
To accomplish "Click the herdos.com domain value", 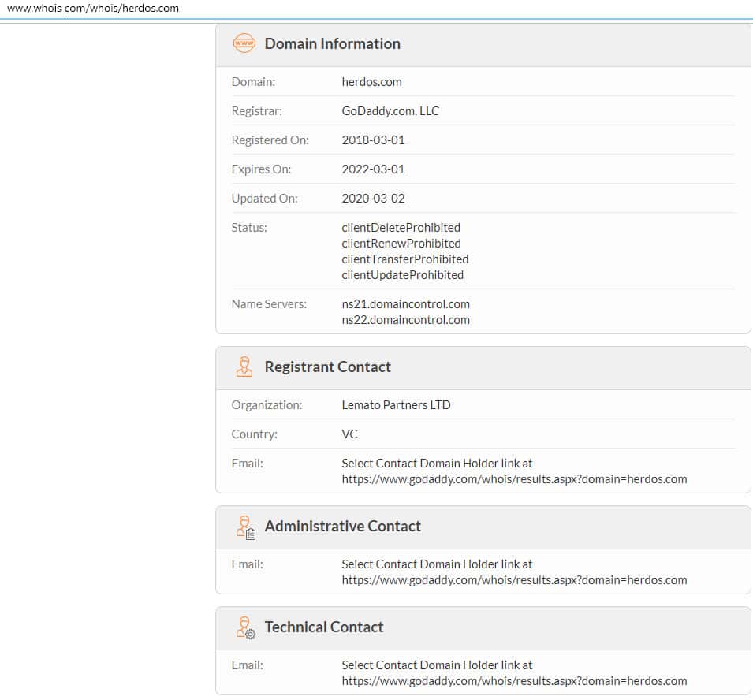I will (x=371, y=82).
